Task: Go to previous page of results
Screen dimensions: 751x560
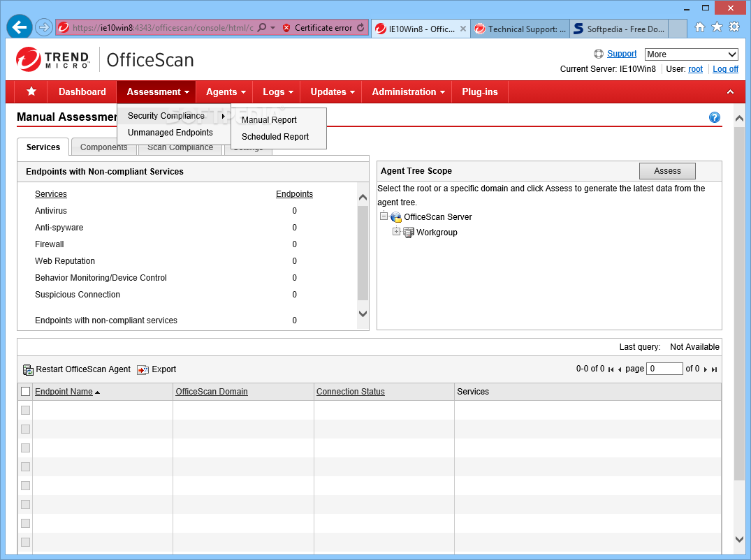Action: pyautogui.click(x=620, y=369)
